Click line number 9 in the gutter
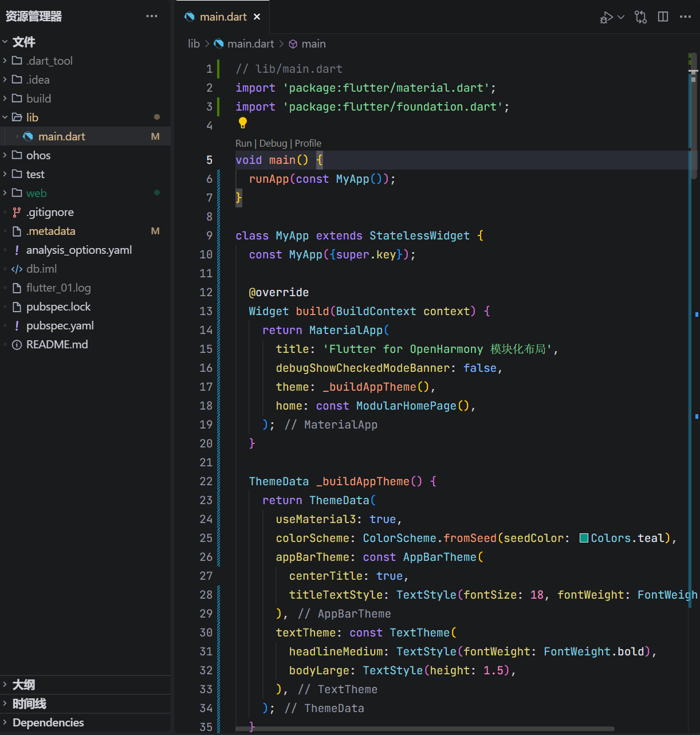This screenshot has height=735, width=700. click(209, 235)
